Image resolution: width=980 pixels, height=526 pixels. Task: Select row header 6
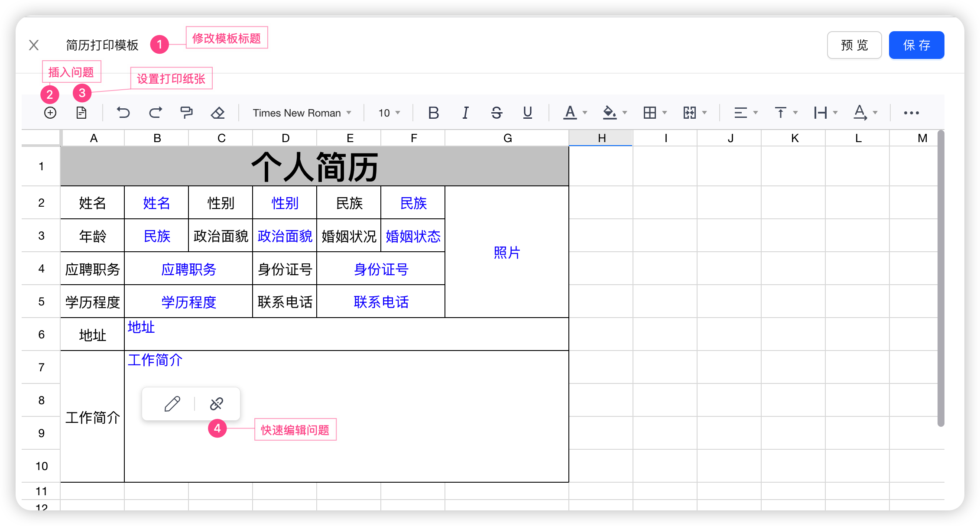[41, 334]
